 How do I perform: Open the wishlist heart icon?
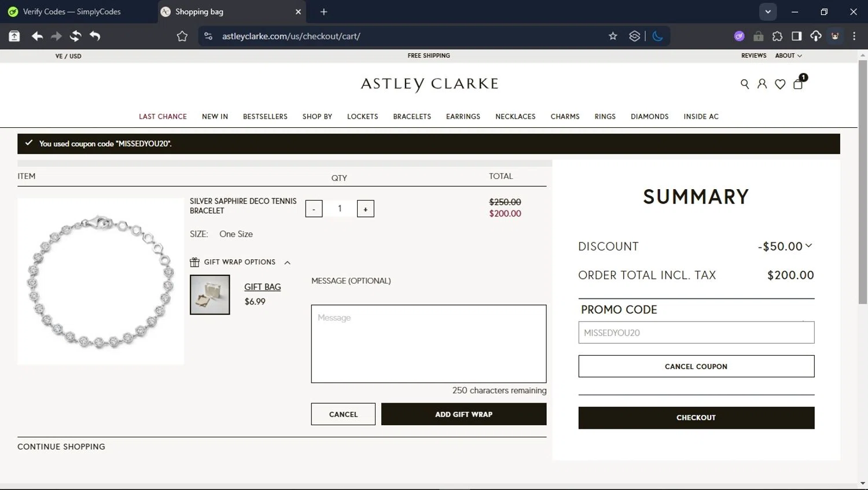point(780,84)
